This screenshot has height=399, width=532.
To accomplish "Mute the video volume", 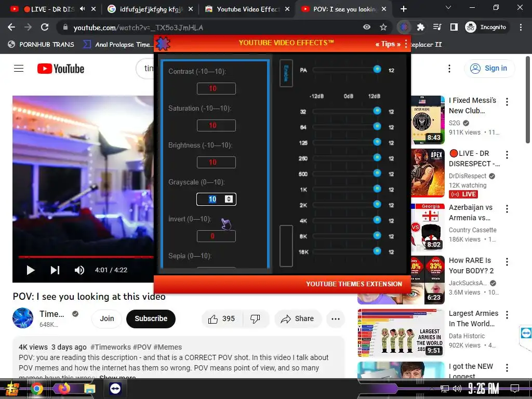I will 79,270.
